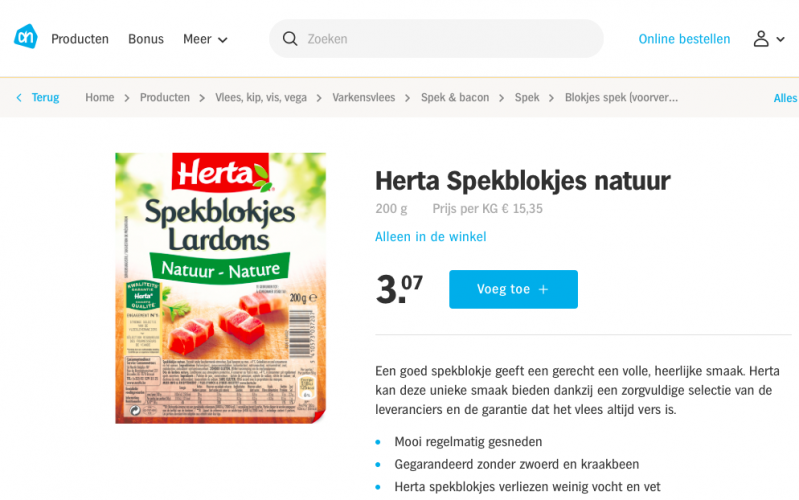The image size is (799, 500).
Task: Open the Producten menu
Action: [80, 39]
